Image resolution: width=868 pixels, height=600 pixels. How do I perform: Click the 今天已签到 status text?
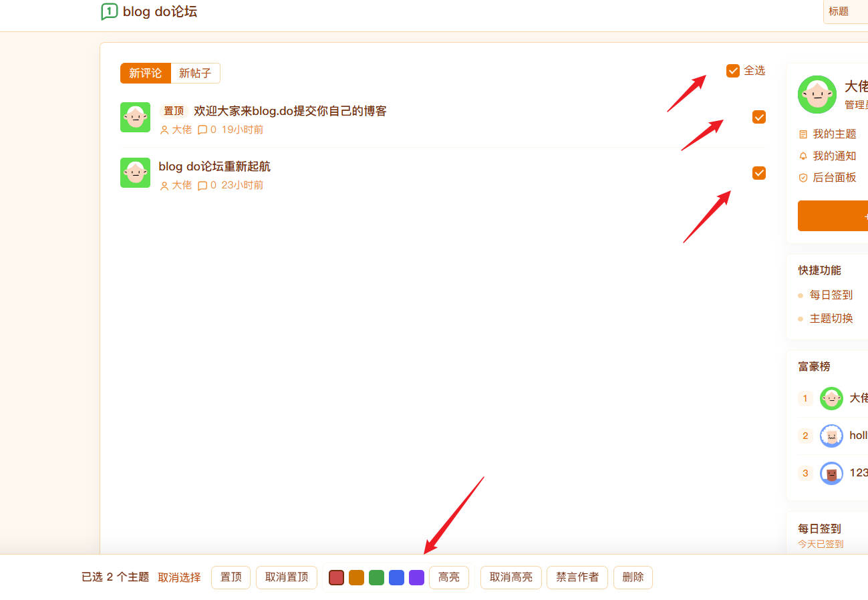(821, 544)
